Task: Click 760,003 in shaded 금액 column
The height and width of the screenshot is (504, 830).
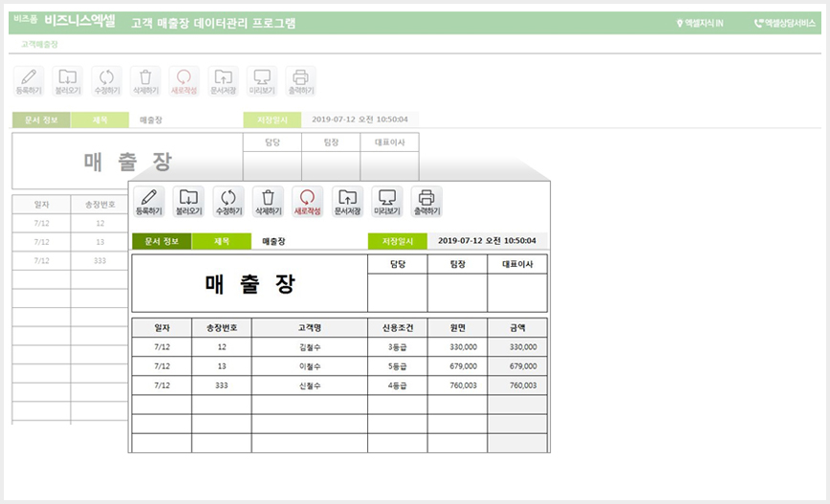Action: click(517, 385)
